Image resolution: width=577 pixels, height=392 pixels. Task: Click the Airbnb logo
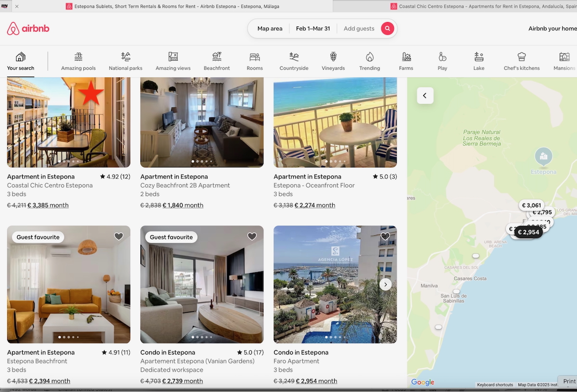(28, 29)
